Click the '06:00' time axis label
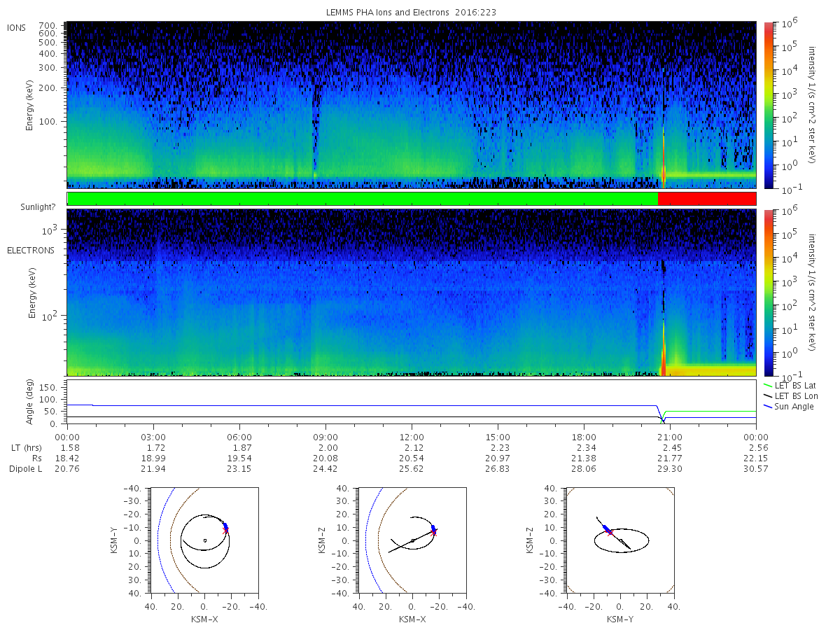 (239, 437)
